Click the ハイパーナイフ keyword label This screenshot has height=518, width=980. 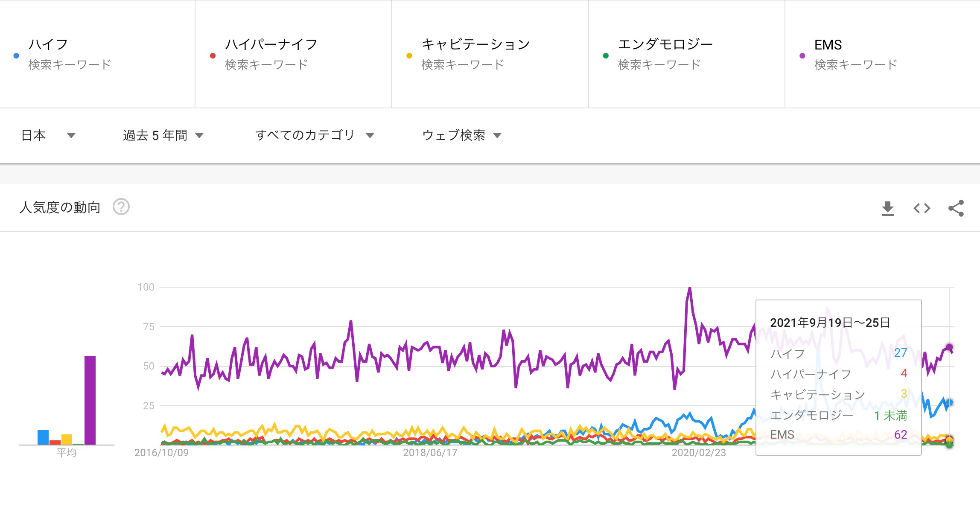pos(271,44)
